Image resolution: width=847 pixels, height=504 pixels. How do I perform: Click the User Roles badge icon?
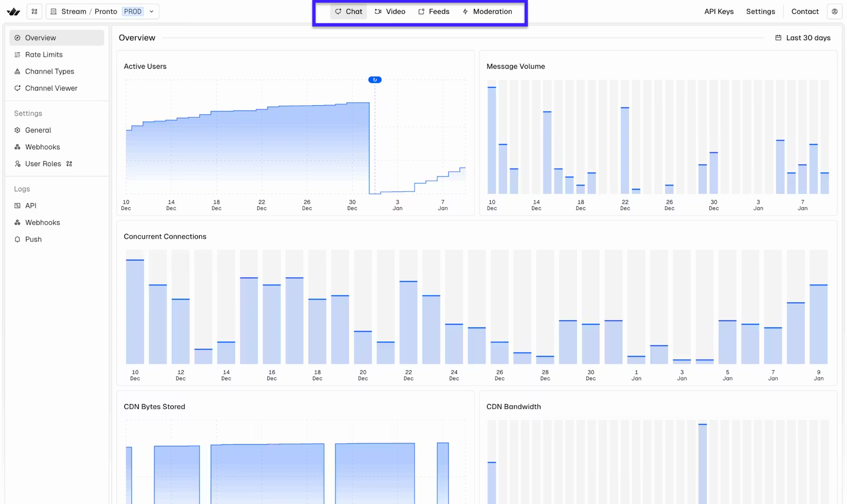click(x=69, y=164)
